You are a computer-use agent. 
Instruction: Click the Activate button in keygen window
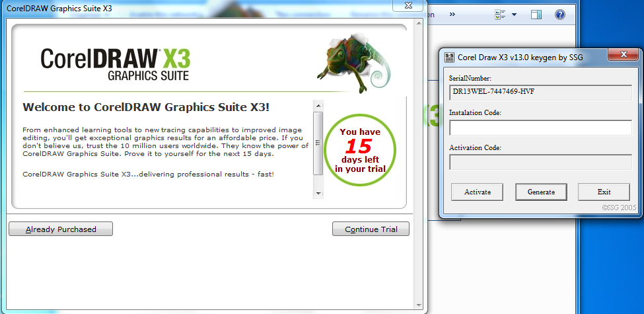click(x=478, y=192)
